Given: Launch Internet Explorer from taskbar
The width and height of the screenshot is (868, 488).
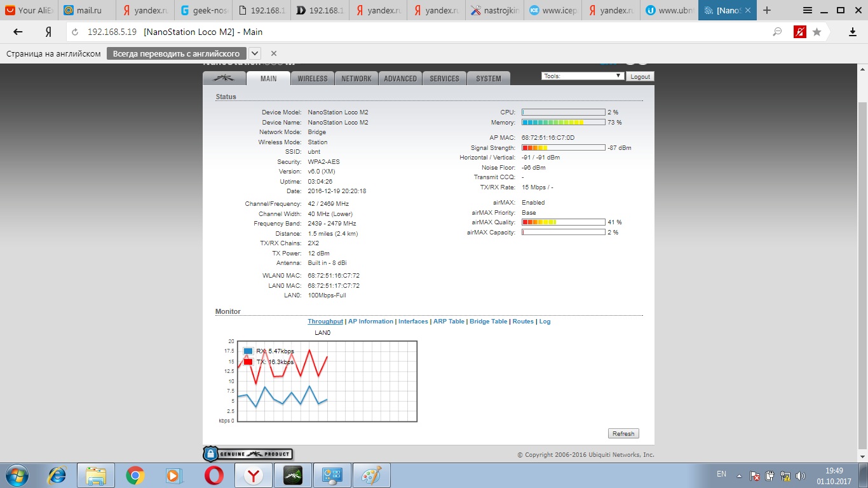Looking at the screenshot, I should click(58, 475).
